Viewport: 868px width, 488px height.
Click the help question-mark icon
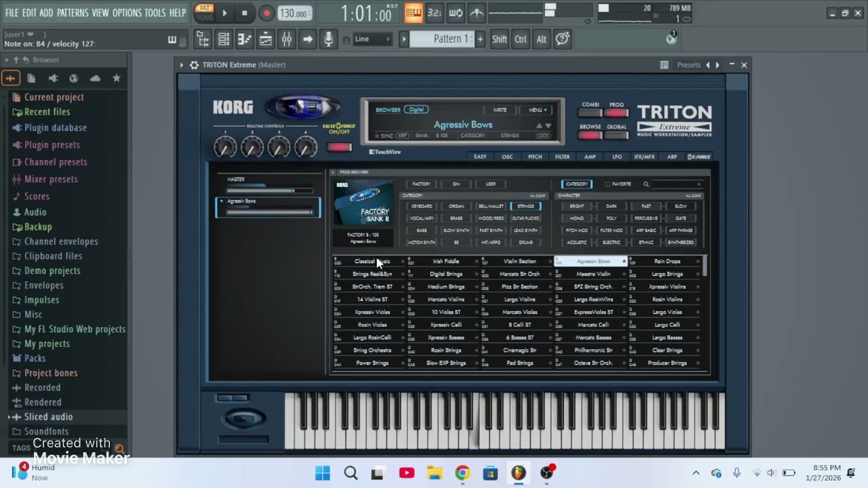(x=562, y=39)
